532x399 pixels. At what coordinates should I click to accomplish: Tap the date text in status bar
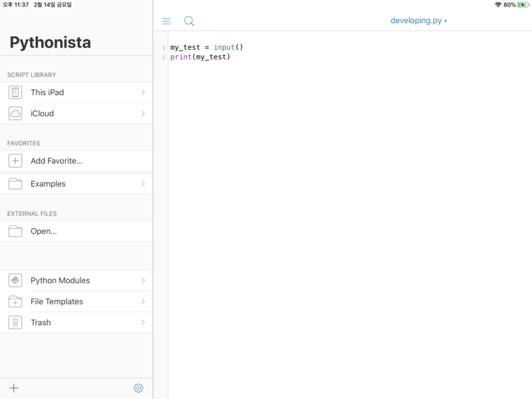pos(53,5)
